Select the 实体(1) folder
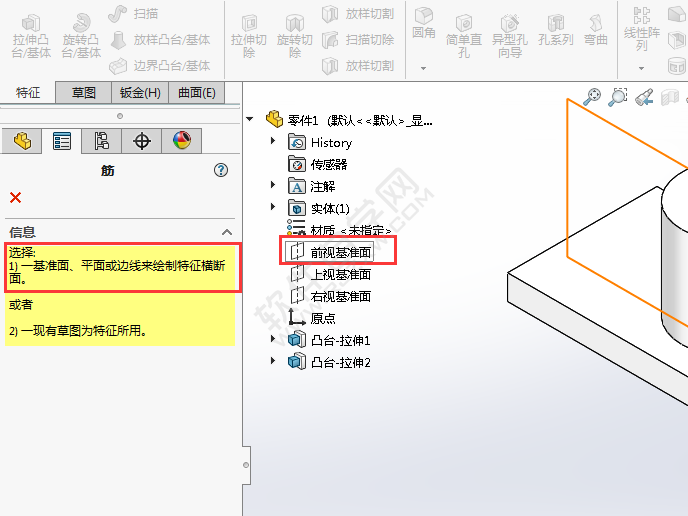688x516 pixels. pyautogui.click(x=319, y=208)
